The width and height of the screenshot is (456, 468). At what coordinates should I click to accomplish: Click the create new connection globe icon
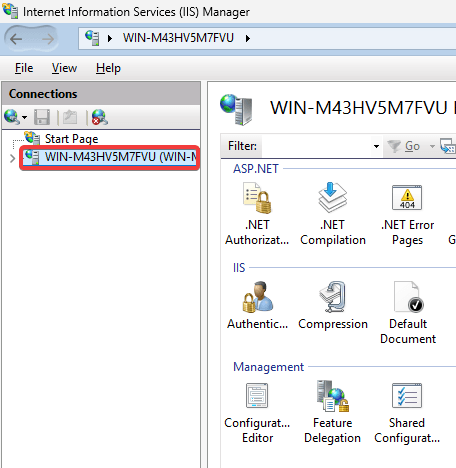click(11, 117)
